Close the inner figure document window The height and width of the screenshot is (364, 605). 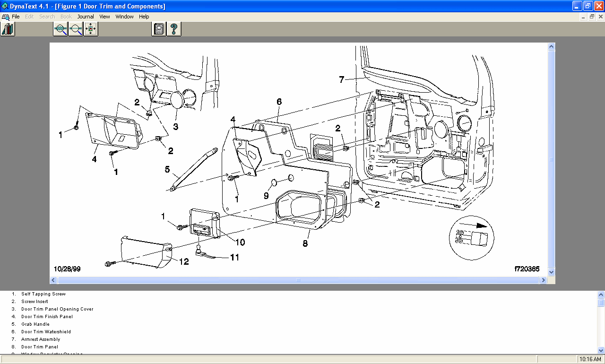pyautogui.click(x=600, y=17)
